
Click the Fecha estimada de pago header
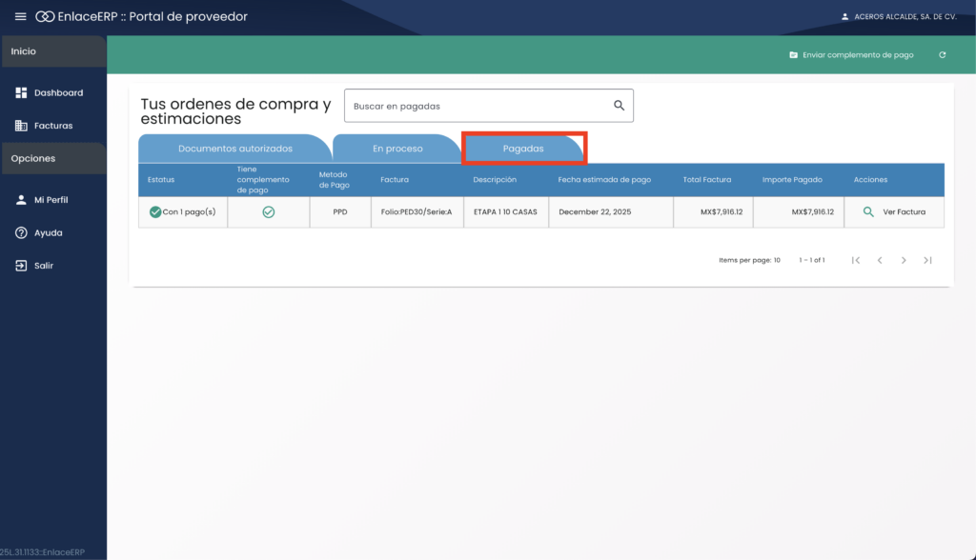(604, 180)
